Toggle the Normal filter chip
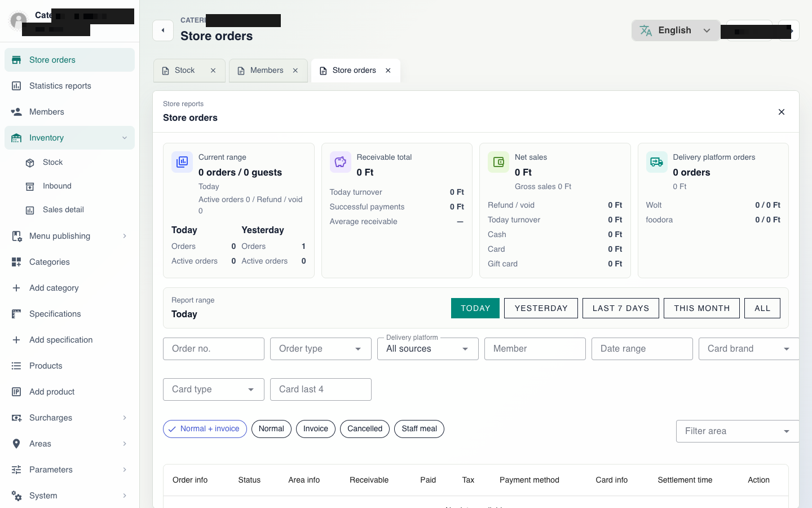Viewport: 812px width, 508px height. [271, 429]
